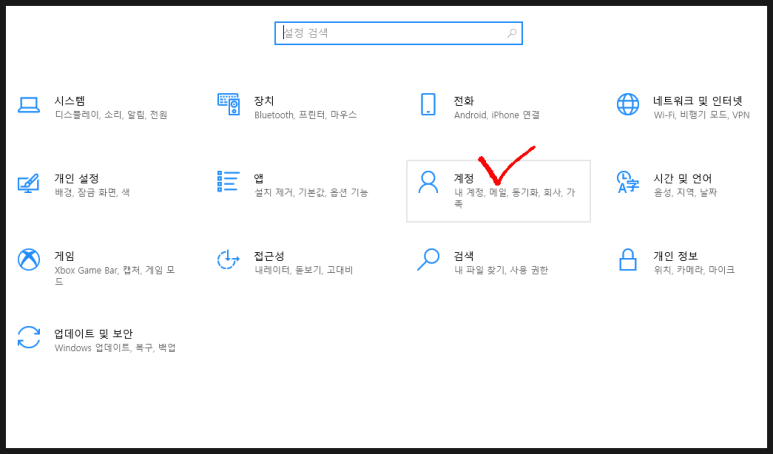773x454 pixels.
Task: Click text 'Android, iPhone 연결'
Action: tap(497, 115)
